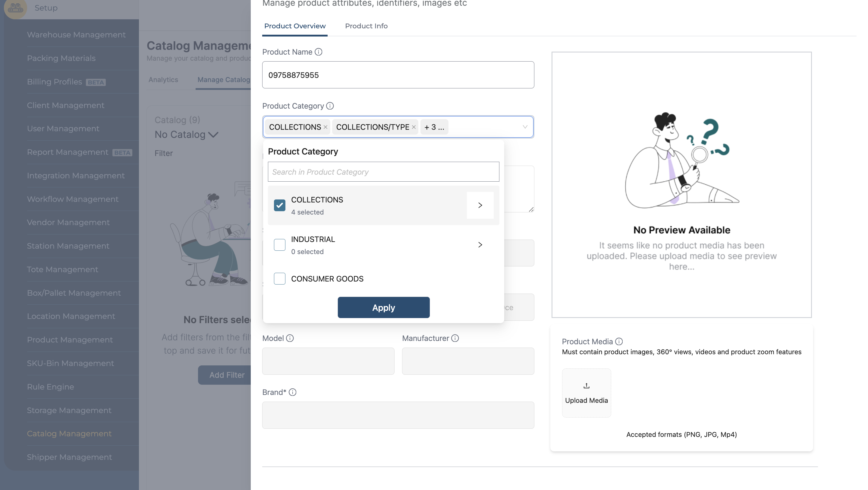Screen dimensions: 868x490
Task: Open Shipper Management in the sidebar
Action: point(69,457)
